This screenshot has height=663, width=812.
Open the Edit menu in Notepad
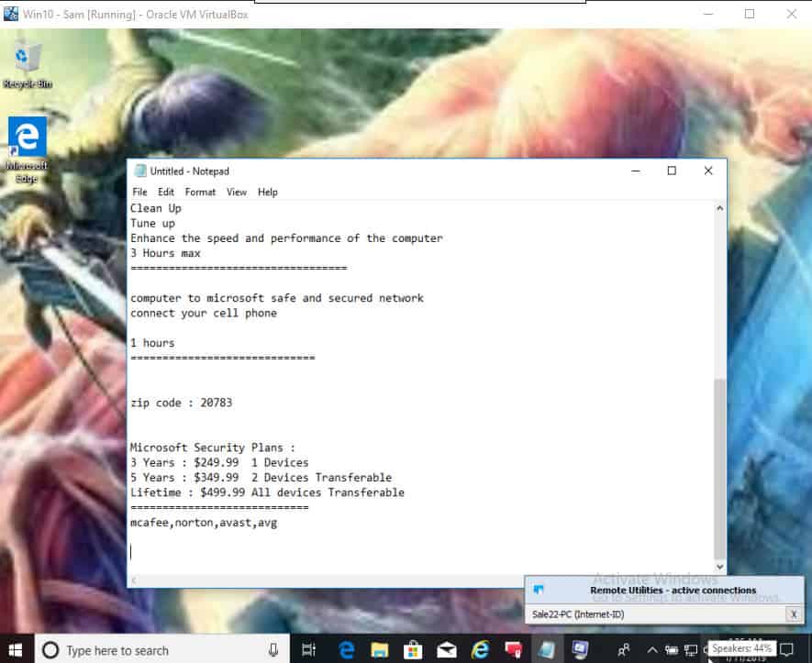coord(166,192)
